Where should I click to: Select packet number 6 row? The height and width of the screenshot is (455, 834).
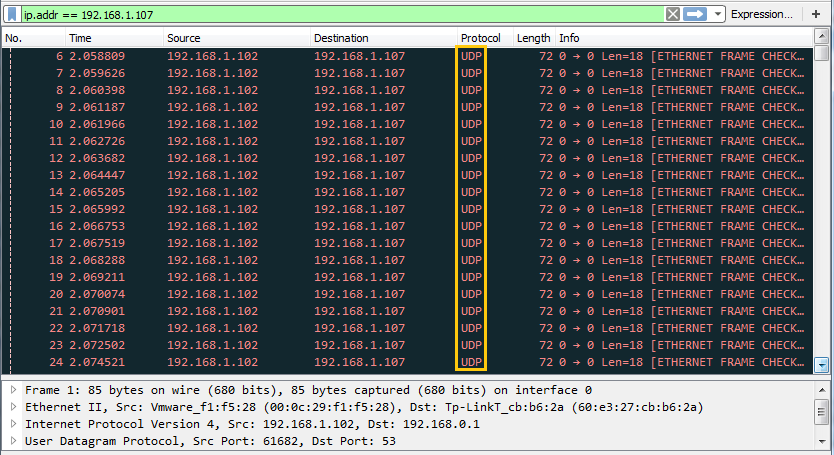[x=408, y=56]
